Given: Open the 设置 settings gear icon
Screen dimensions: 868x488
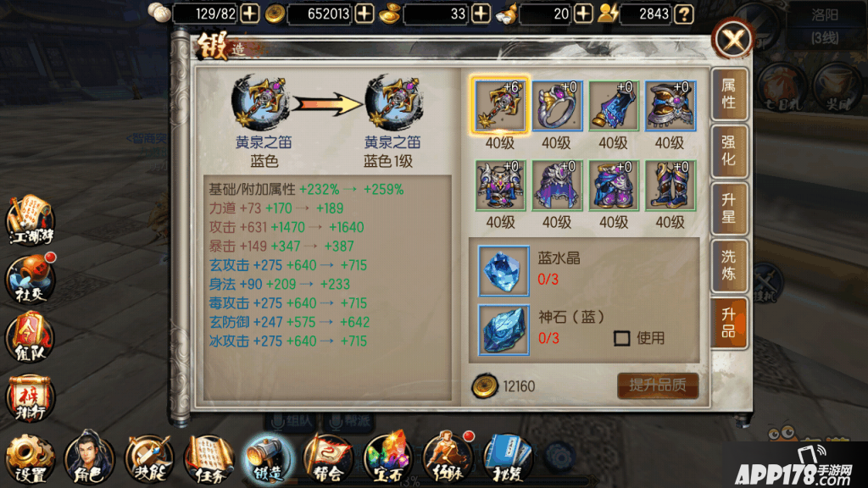Looking at the screenshot, I should coord(30,458).
